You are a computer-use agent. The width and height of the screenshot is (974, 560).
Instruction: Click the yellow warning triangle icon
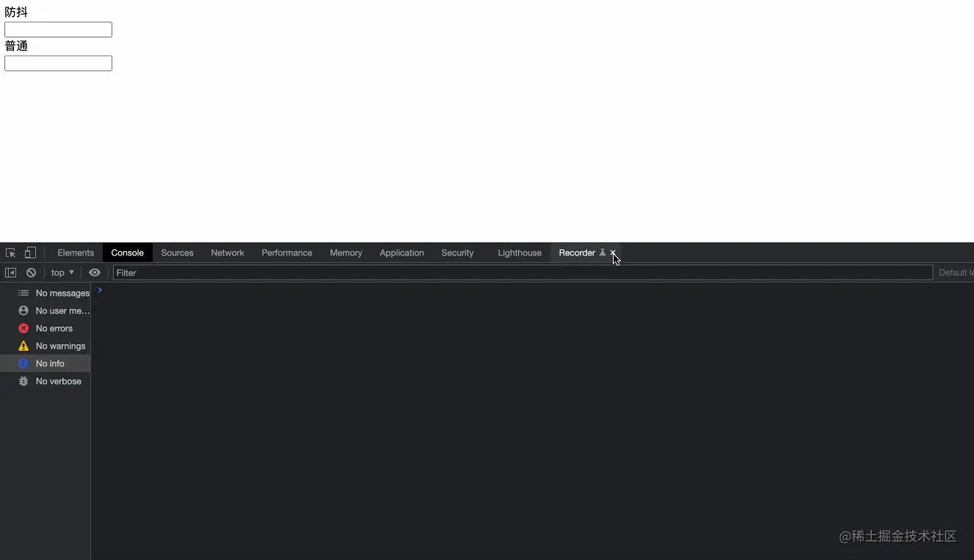click(x=23, y=346)
